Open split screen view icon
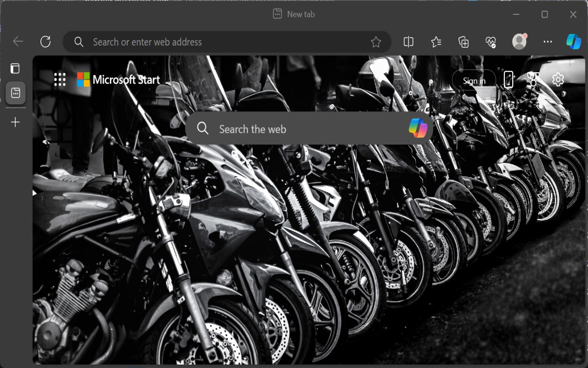This screenshot has height=368, width=588. click(408, 42)
